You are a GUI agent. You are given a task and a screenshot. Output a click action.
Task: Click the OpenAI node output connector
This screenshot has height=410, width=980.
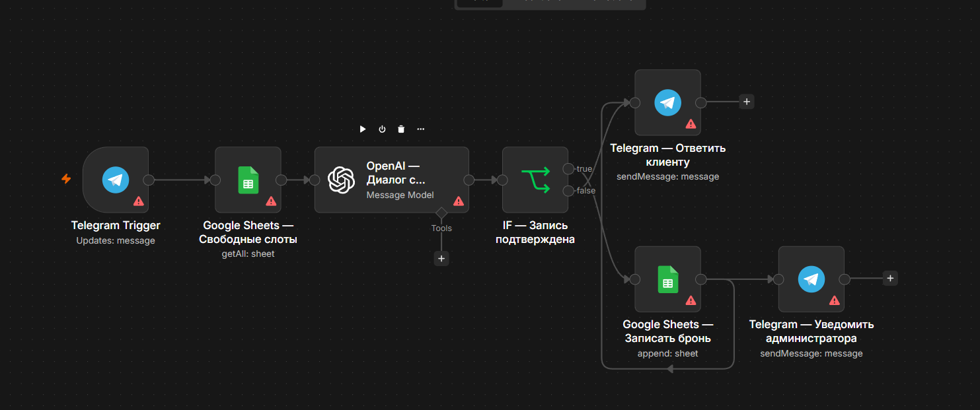tap(469, 180)
